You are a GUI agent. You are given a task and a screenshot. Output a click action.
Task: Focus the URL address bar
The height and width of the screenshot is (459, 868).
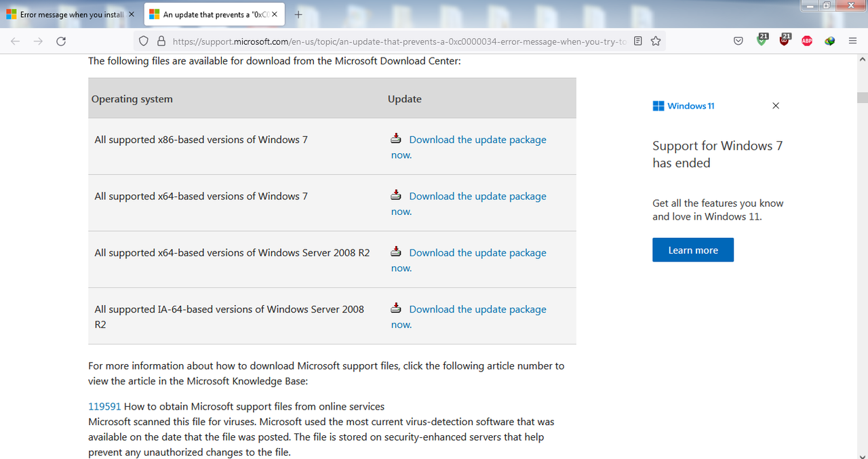399,41
